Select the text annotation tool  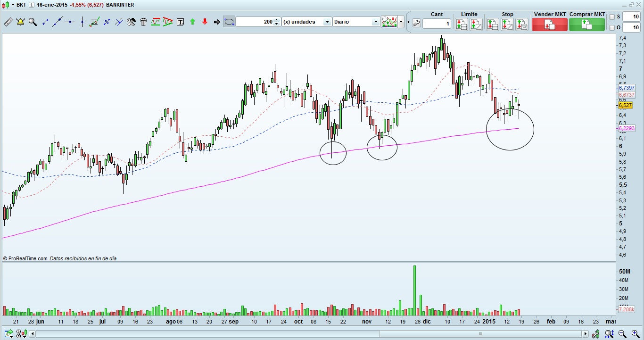[x=180, y=22]
